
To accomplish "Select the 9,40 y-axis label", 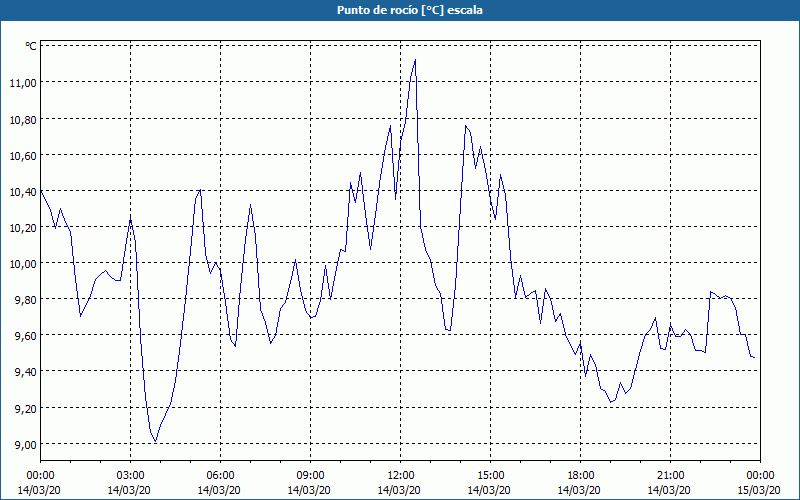I will pos(27,372).
